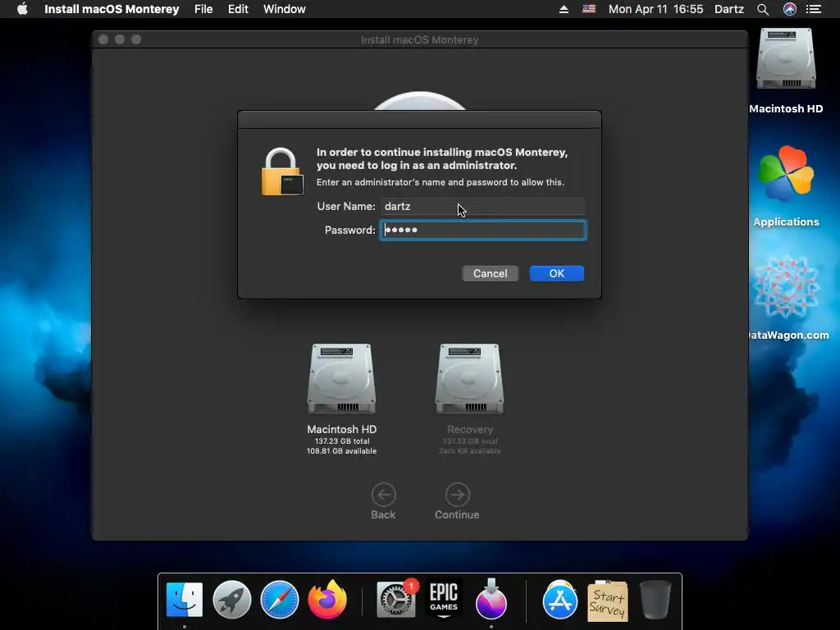Screen dimensions: 840x630
Task: Launch Epic Games from the Dock
Action: 444,600
